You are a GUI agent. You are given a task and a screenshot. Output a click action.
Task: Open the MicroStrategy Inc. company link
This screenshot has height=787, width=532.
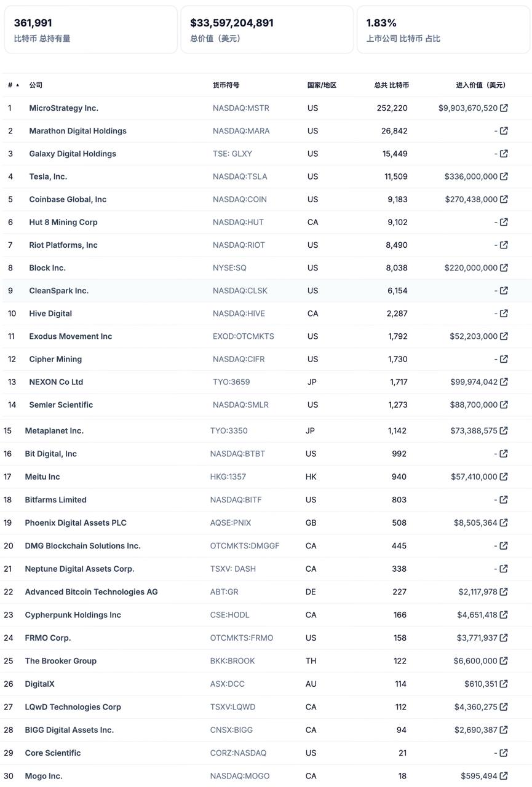(63, 108)
